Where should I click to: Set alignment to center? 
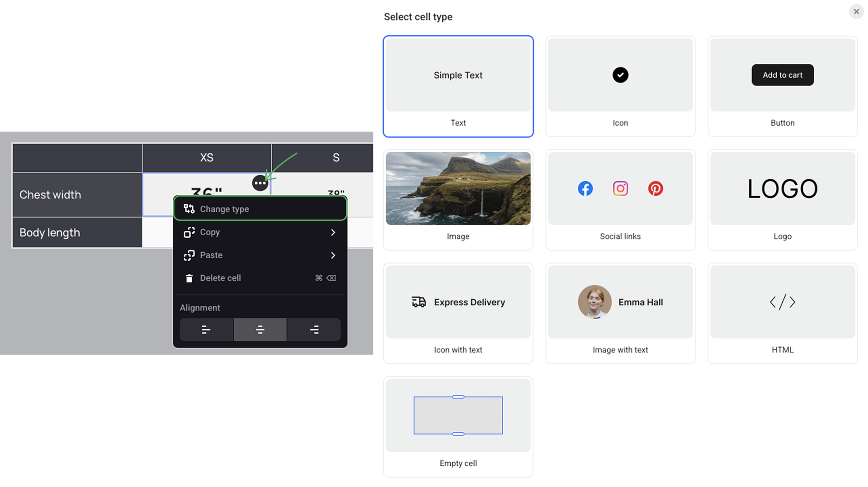pyautogui.click(x=260, y=330)
